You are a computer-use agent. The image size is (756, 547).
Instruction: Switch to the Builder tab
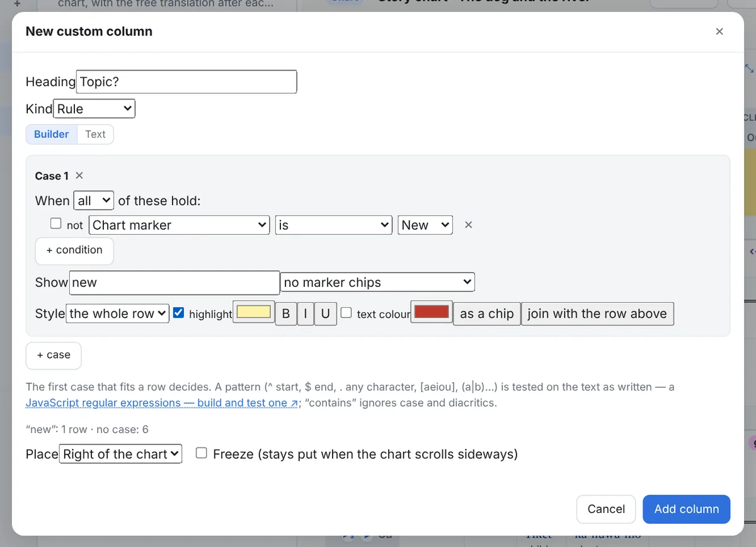[52, 134]
